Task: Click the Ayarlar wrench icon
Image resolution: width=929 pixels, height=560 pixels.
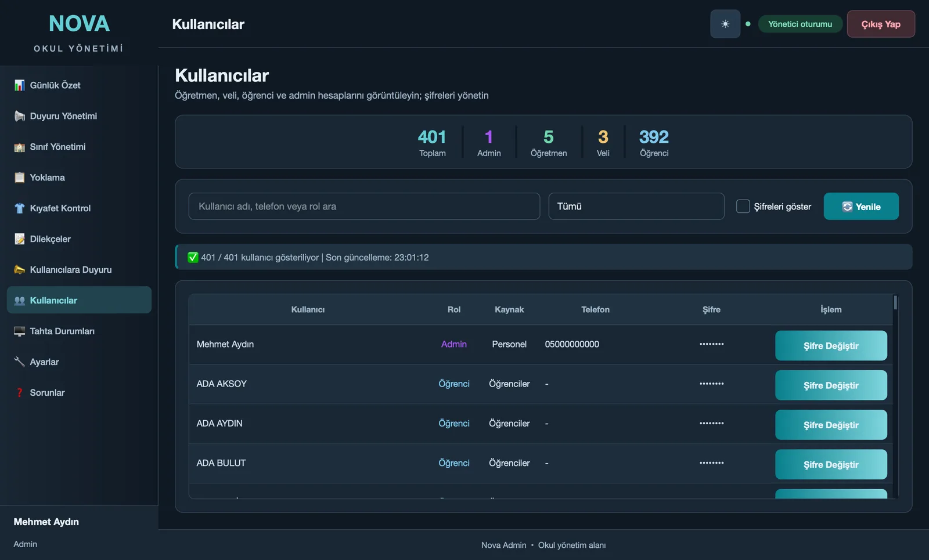Action: pyautogui.click(x=19, y=362)
